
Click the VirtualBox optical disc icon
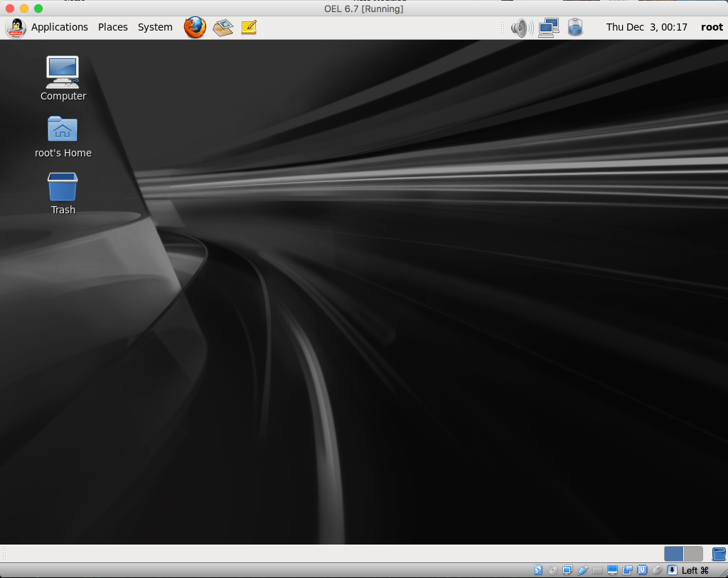[553, 570]
